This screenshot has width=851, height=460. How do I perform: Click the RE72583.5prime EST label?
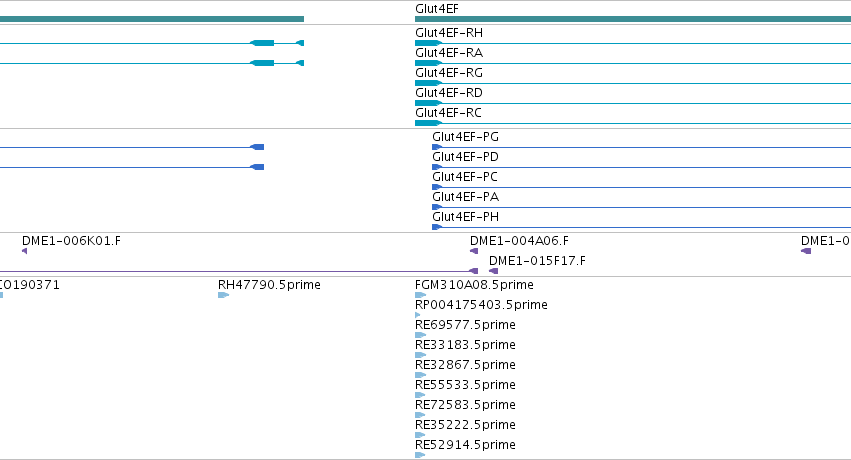pos(465,405)
